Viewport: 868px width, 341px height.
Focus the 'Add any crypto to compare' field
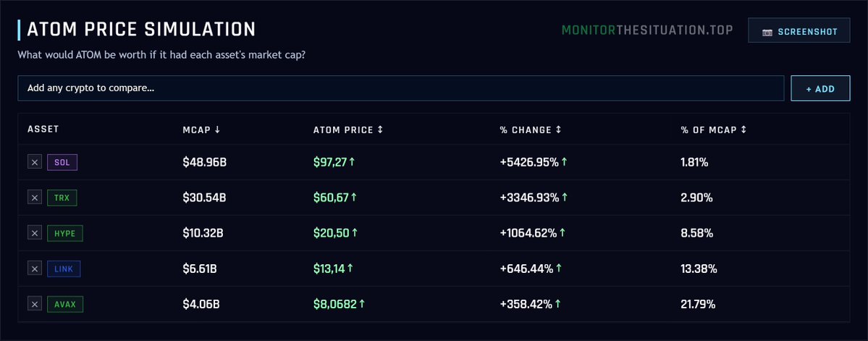tap(401, 88)
